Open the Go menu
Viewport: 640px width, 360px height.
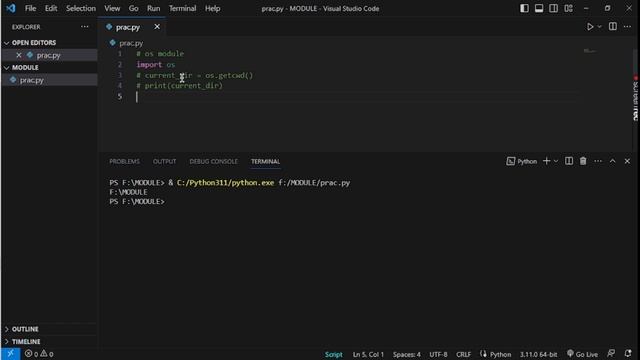click(133, 8)
